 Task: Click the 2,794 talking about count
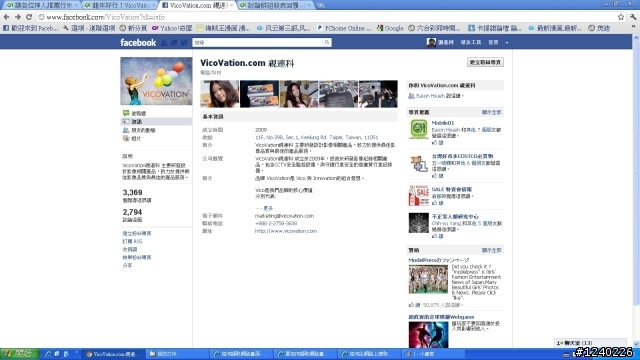[x=132, y=212]
